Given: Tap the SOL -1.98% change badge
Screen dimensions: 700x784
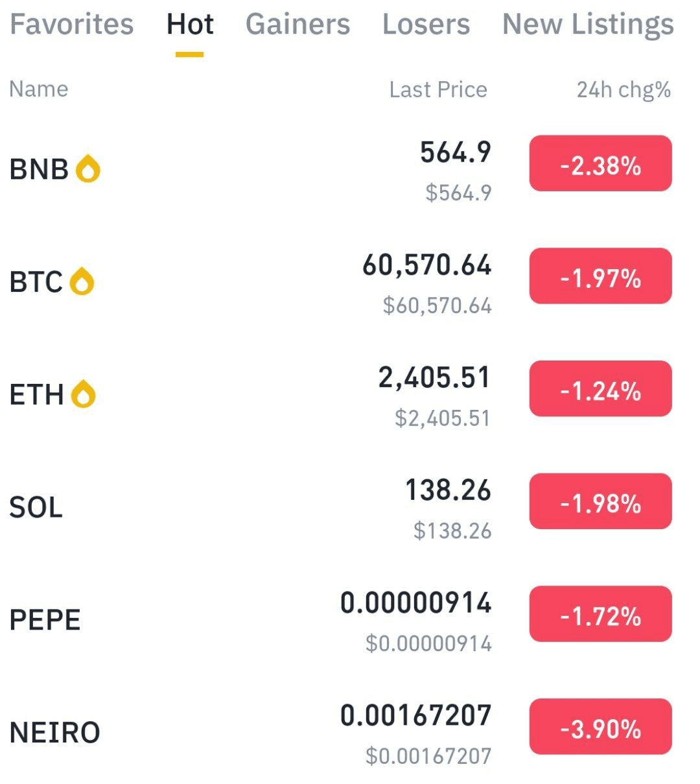Looking at the screenshot, I should point(601,501).
